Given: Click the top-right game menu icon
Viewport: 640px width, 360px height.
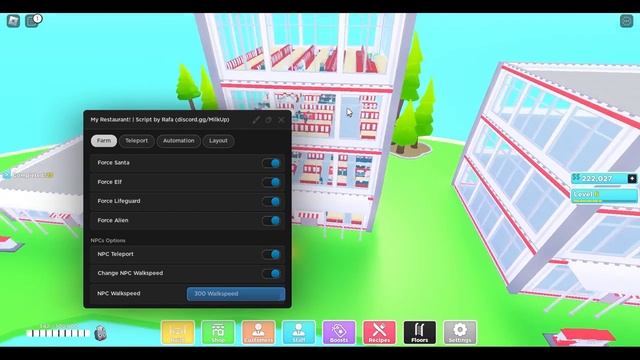Looking at the screenshot, I should [x=626, y=21].
